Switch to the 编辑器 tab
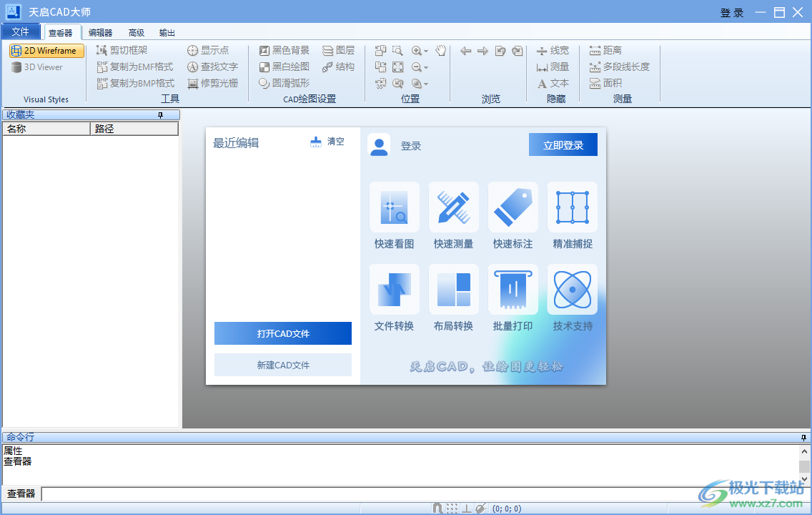 click(101, 33)
